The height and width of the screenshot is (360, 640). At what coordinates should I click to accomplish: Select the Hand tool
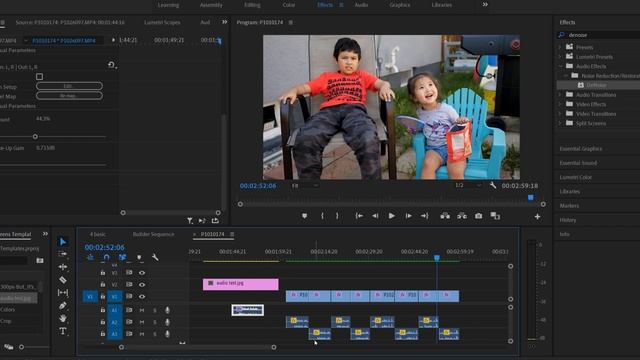[x=63, y=318]
